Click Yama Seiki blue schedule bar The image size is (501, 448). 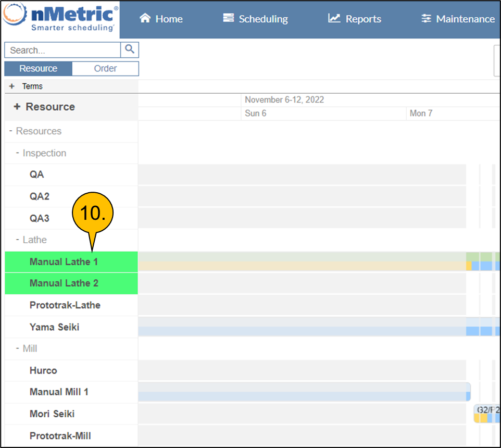point(319,331)
